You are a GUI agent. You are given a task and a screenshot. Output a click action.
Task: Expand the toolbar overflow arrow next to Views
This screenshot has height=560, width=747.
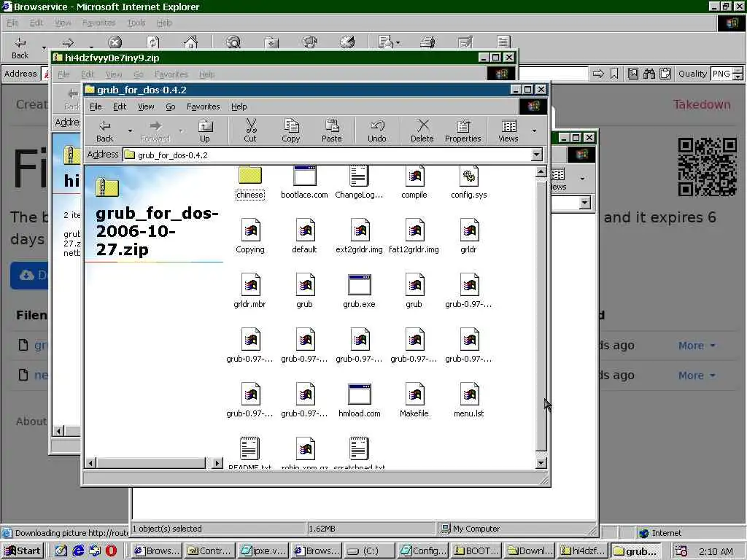[x=534, y=131]
